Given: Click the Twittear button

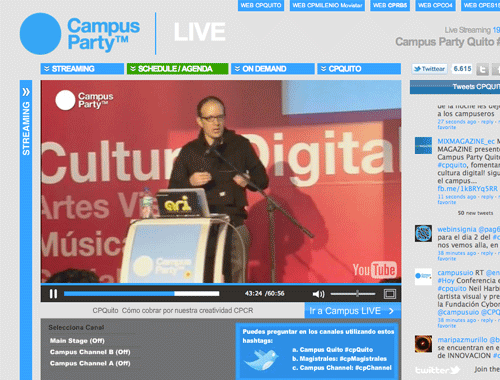Looking at the screenshot, I should pos(429,69).
